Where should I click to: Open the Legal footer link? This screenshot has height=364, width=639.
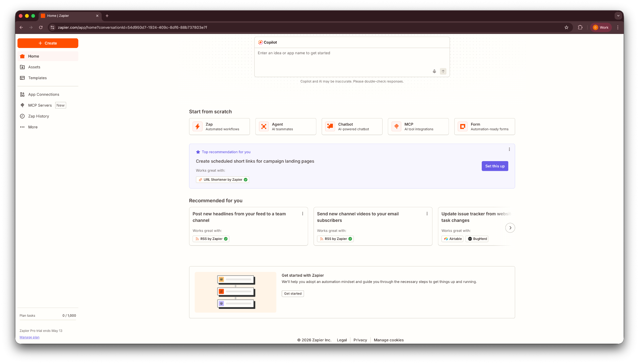pos(342,340)
